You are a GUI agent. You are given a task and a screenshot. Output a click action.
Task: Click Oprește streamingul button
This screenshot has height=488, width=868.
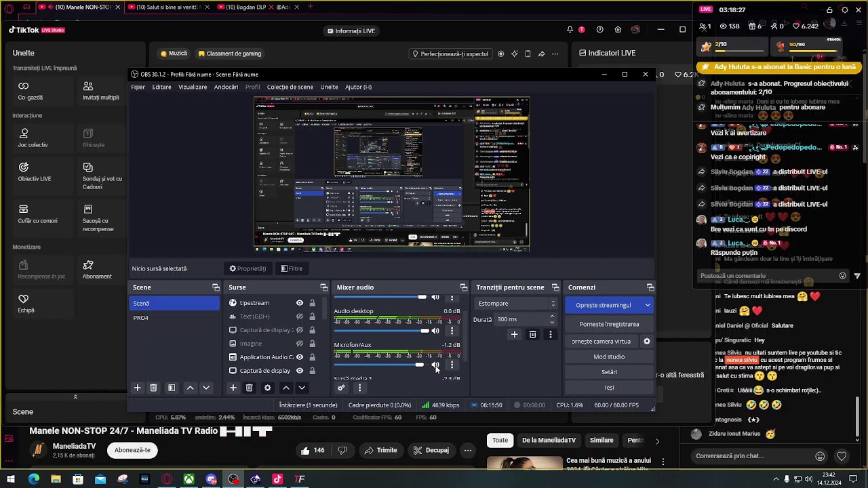[x=604, y=305]
